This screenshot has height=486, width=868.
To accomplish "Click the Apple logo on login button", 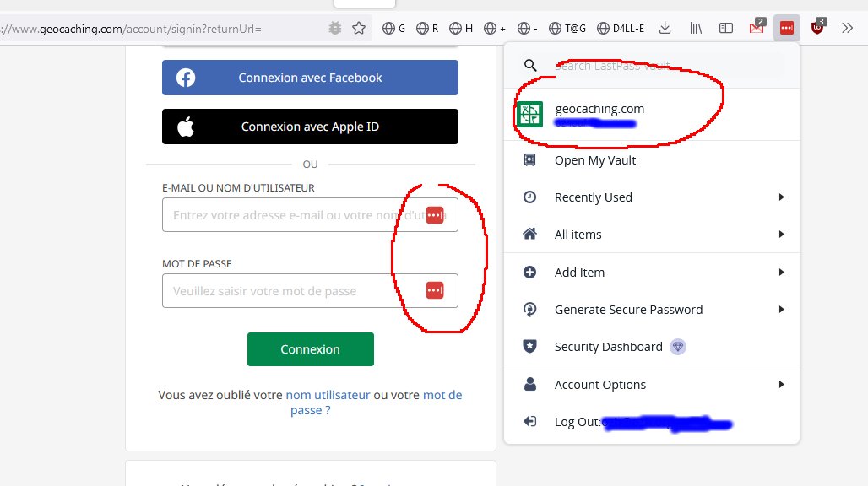I will pos(186,127).
